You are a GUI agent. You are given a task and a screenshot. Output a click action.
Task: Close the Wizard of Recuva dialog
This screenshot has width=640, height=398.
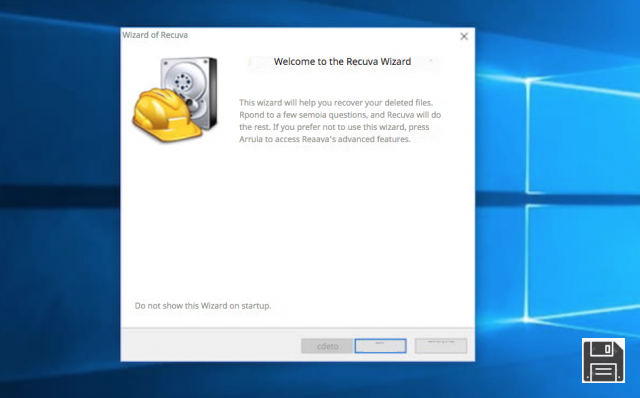pyautogui.click(x=464, y=36)
